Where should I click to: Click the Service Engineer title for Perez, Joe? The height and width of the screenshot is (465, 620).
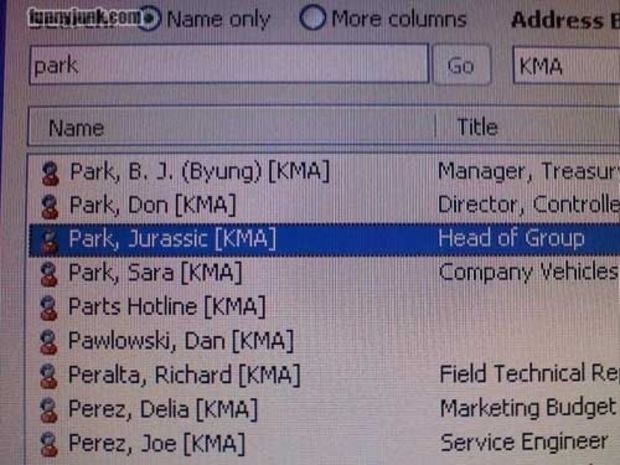point(523,441)
